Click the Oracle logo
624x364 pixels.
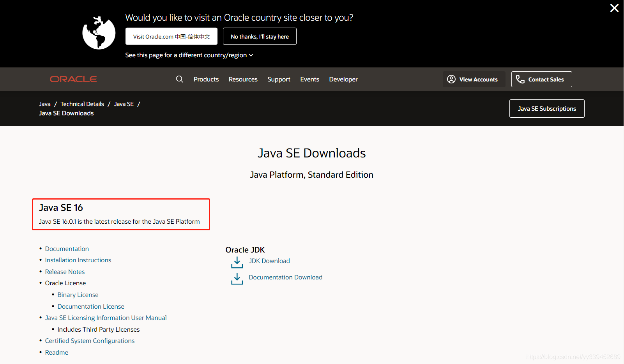click(x=73, y=79)
